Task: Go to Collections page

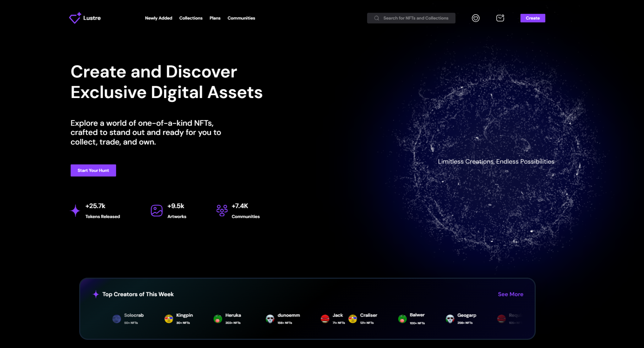Action: [x=191, y=18]
